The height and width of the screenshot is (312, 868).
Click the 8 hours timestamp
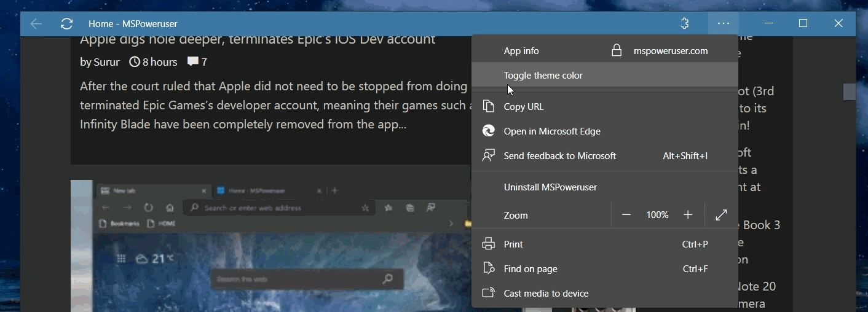pos(160,61)
